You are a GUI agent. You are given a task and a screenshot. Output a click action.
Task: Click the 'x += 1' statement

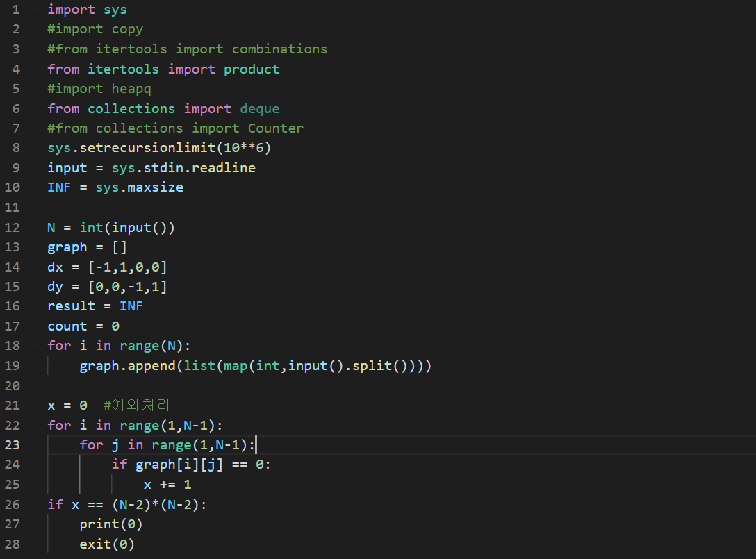pos(167,485)
